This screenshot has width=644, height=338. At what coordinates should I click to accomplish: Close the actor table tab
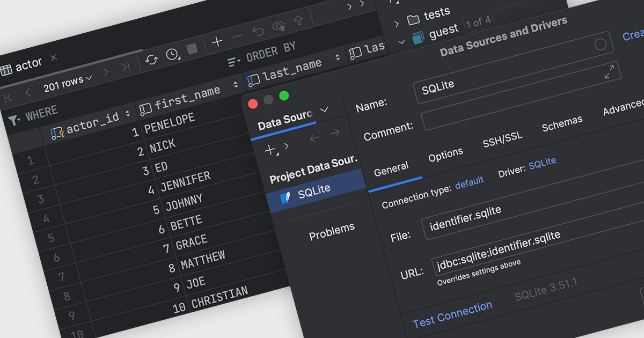(x=53, y=57)
